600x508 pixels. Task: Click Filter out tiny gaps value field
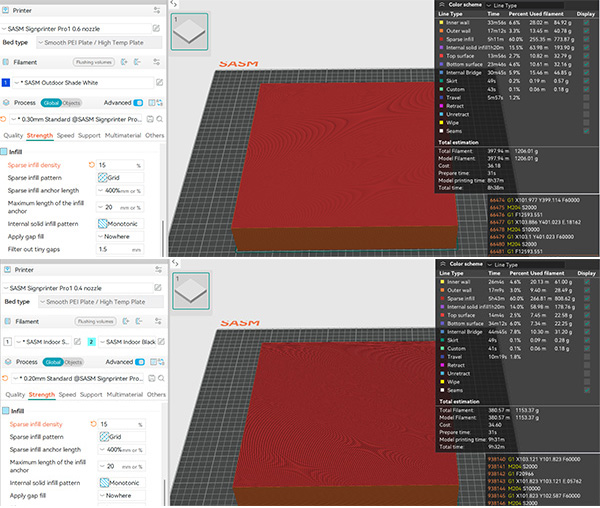click(120, 249)
